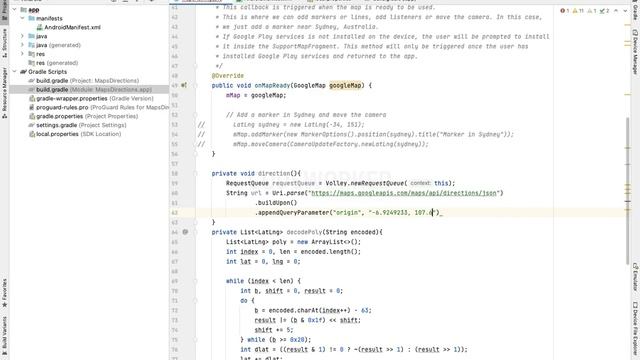The height and width of the screenshot is (360, 640).
Task: Go to previous highlighted error arrow
Action: pos(616,11)
